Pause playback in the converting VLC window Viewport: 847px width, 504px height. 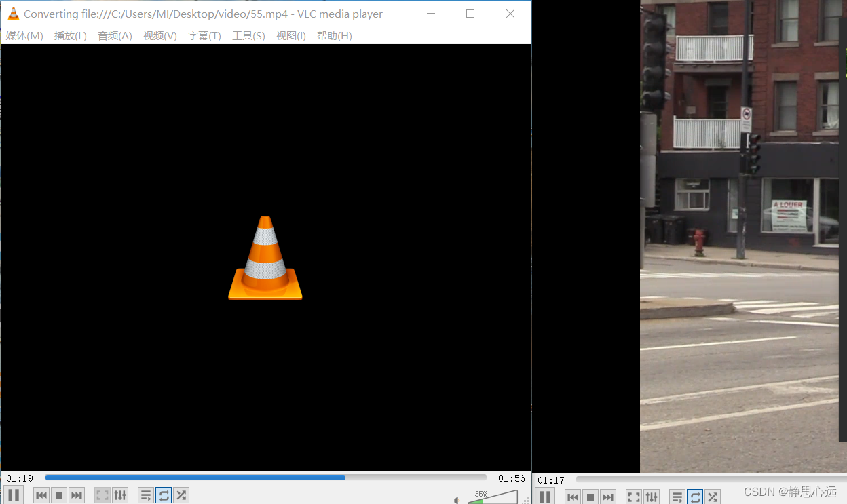coord(14,495)
